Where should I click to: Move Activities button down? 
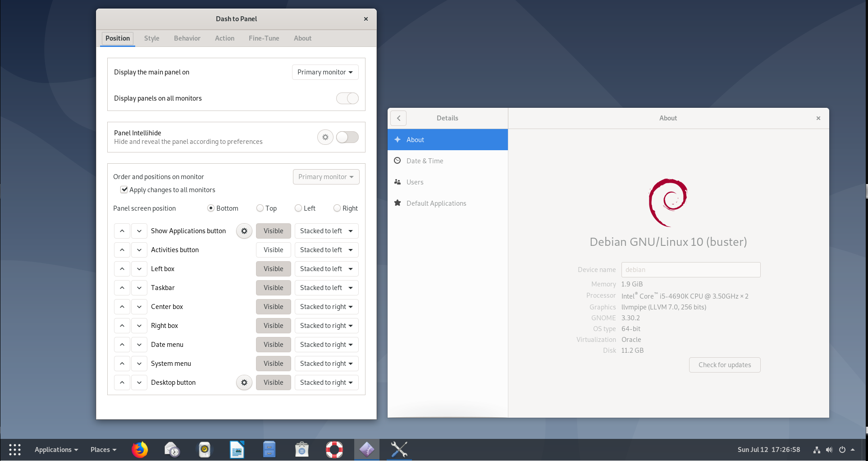[139, 250]
